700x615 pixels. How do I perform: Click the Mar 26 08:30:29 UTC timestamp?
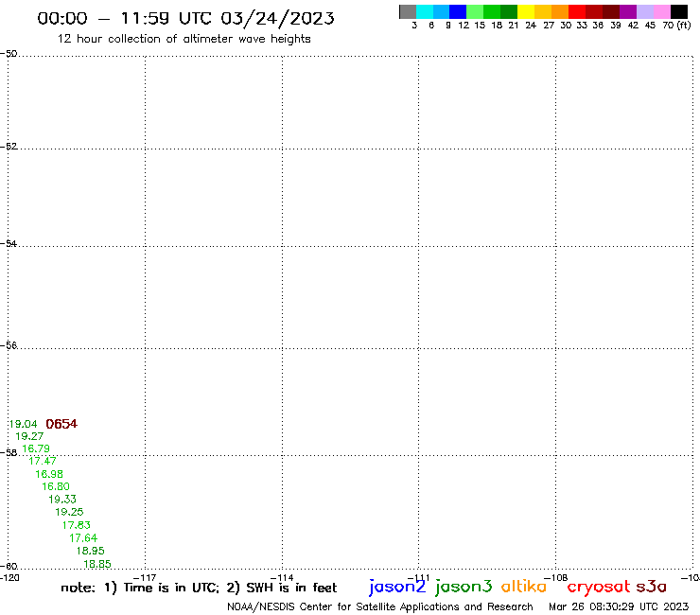[619, 606]
